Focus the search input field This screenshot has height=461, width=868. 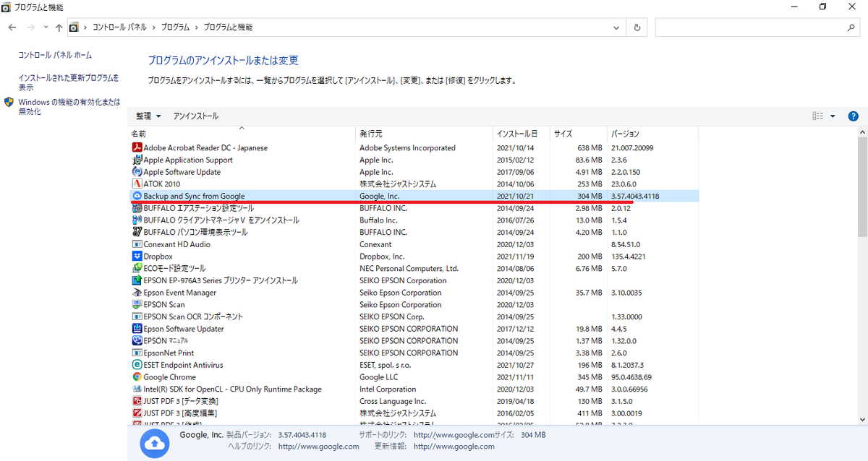coord(749,27)
